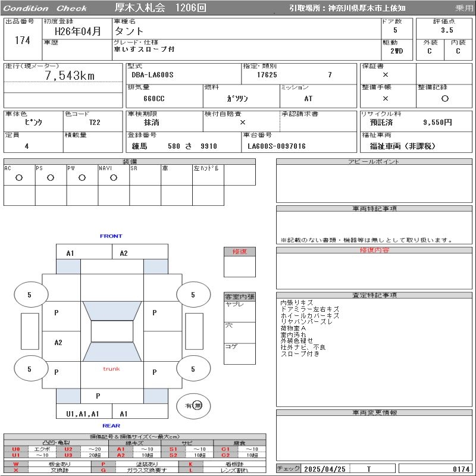476x476 pixels.
Task: Click the "アピールポイント" section header
Action: [x=374, y=161]
